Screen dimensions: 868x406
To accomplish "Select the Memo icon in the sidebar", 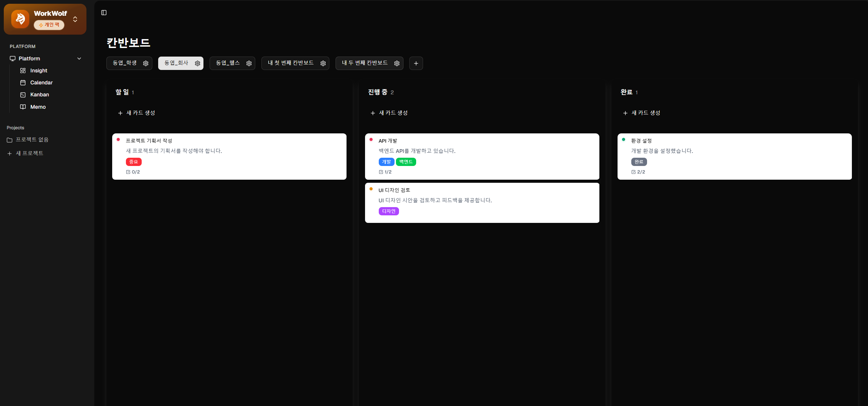I will (x=23, y=107).
